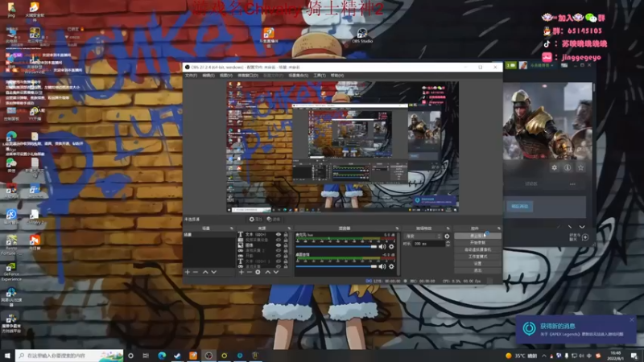
Task: Toggle visibility of first 文本 (GDI+) source
Action: pyautogui.click(x=279, y=234)
